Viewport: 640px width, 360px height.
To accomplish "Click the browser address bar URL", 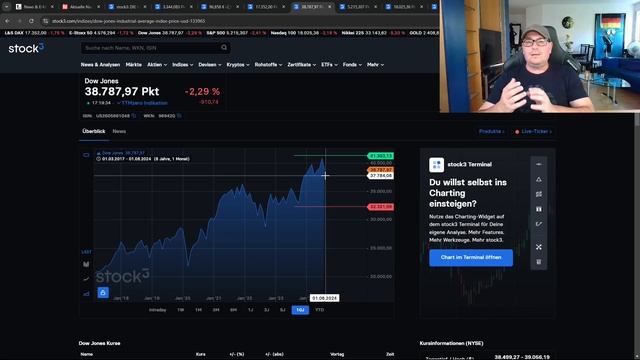I will 128,21.
